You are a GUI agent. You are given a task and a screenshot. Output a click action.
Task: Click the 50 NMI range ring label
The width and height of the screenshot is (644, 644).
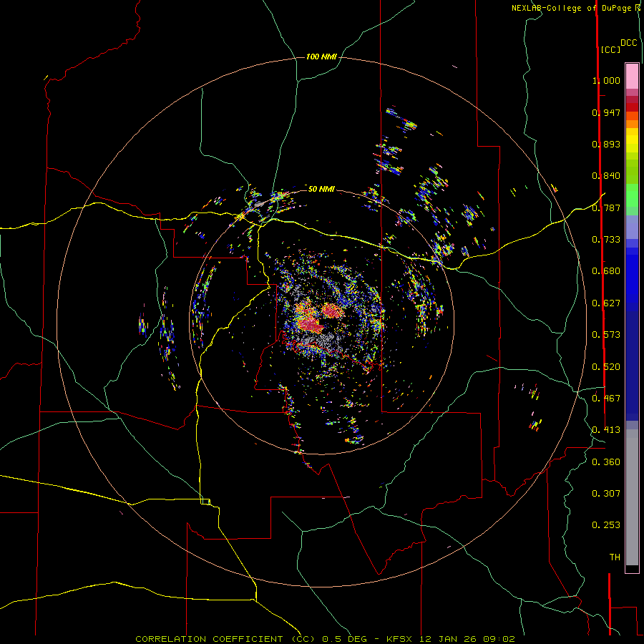[321, 189]
